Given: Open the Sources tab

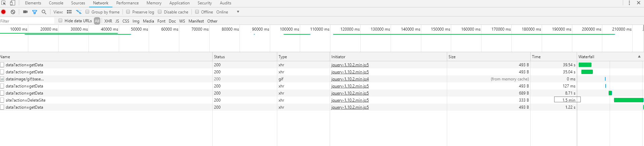Looking at the screenshot, I should point(78,3).
